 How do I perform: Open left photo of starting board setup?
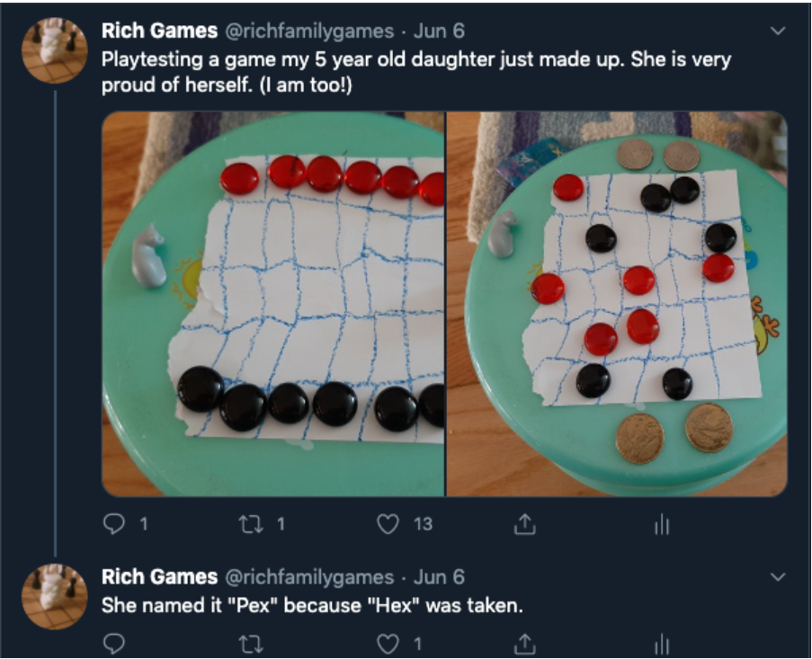click(x=272, y=304)
